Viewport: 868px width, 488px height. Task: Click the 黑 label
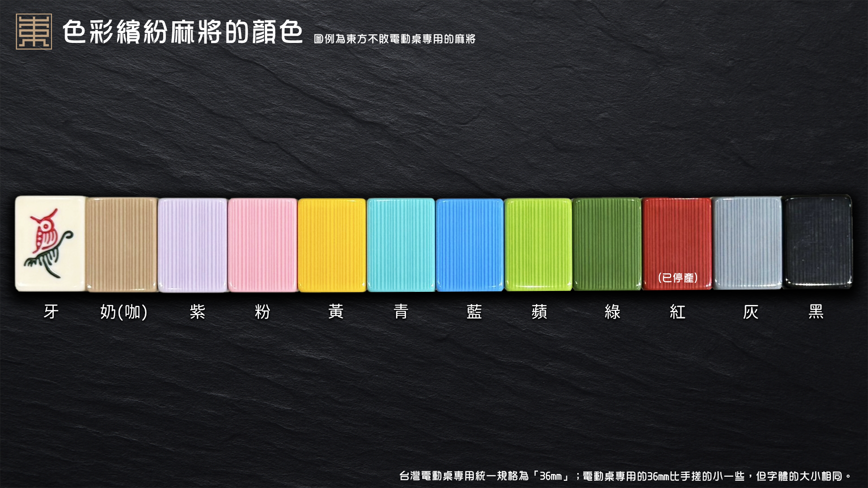[x=816, y=311]
